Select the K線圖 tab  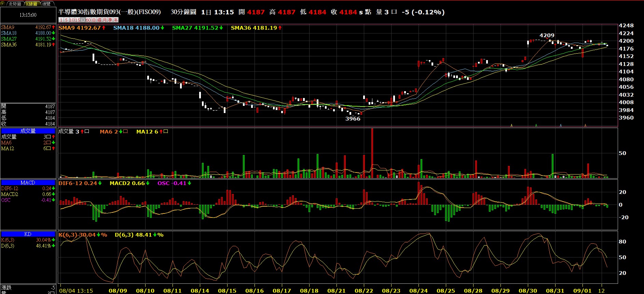click(31, 4)
